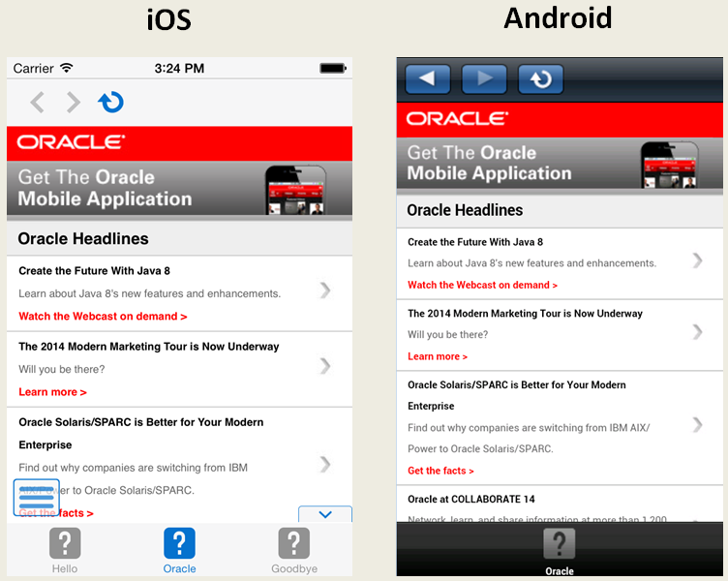
Task: Click iOS 'Watch the Webcast on demand' link
Action: coord(103,317)
